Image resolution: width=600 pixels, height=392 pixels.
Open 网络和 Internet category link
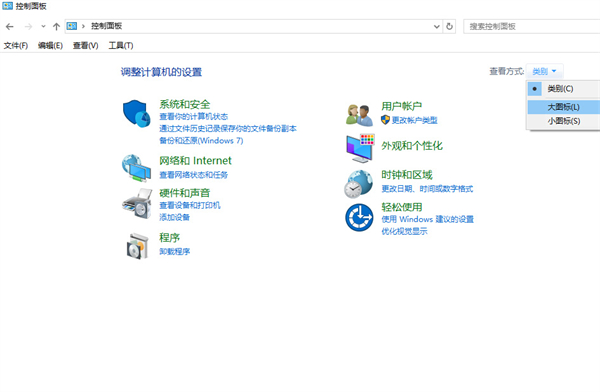click(196, 160)
